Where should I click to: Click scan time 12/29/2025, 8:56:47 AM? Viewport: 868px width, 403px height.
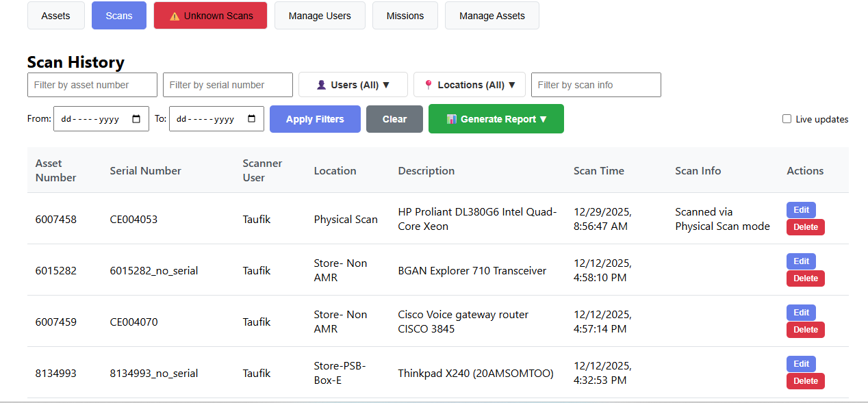(602, 219)
